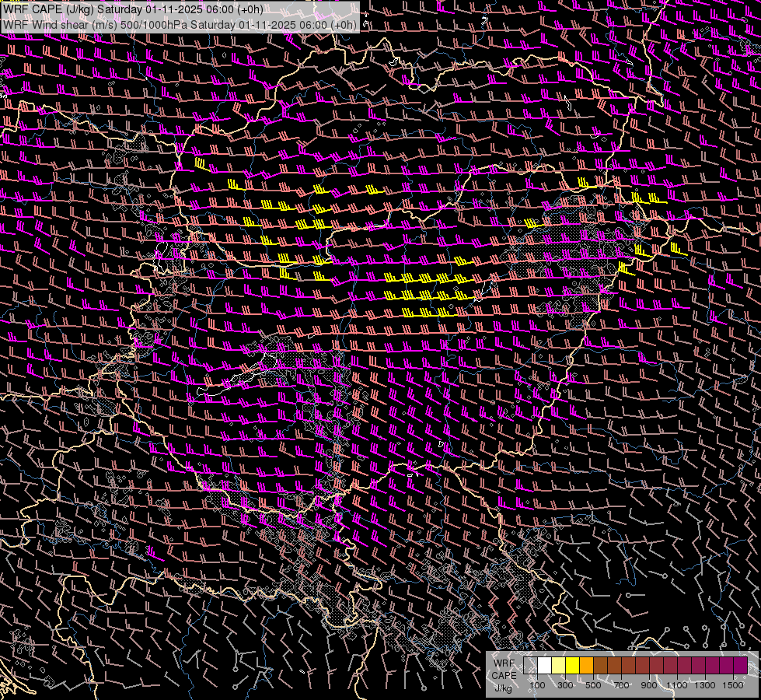Click the legend value 1300

705,685
